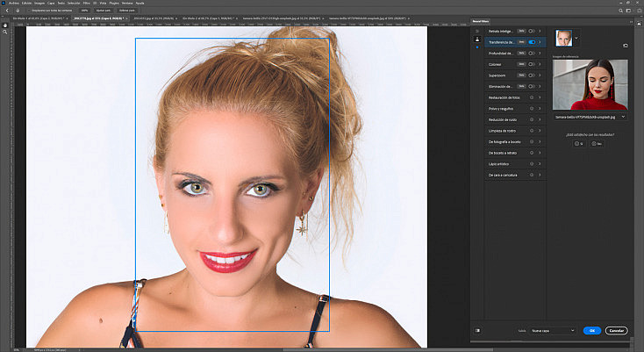Disable the Transferencia de maquillaje toggle
This screenshot has width=644, height=352.
coord(532,42)
